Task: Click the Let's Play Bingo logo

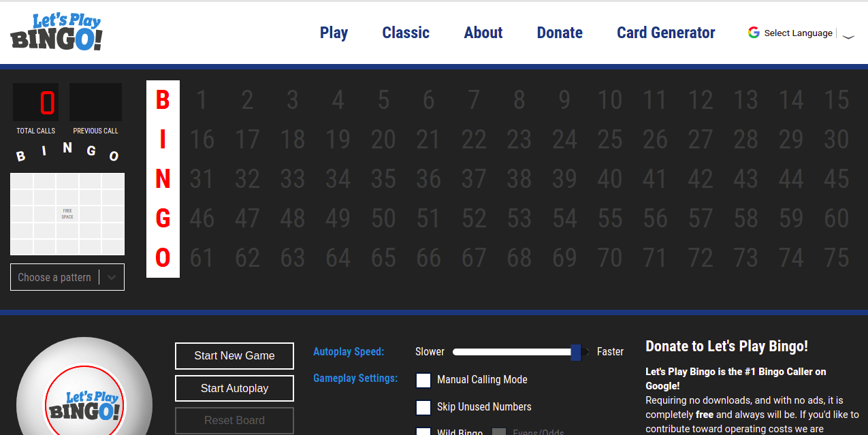Action: 56,31
